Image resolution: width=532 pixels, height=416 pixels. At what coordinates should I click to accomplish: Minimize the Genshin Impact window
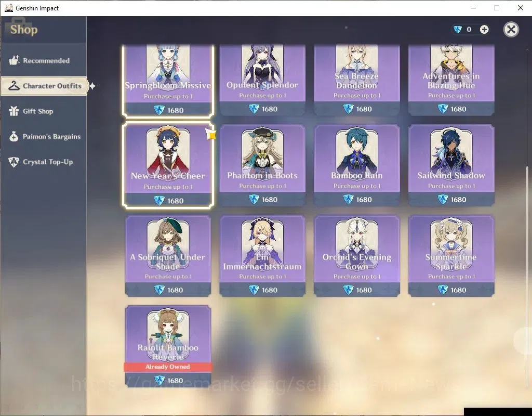(x=473, y=8)
